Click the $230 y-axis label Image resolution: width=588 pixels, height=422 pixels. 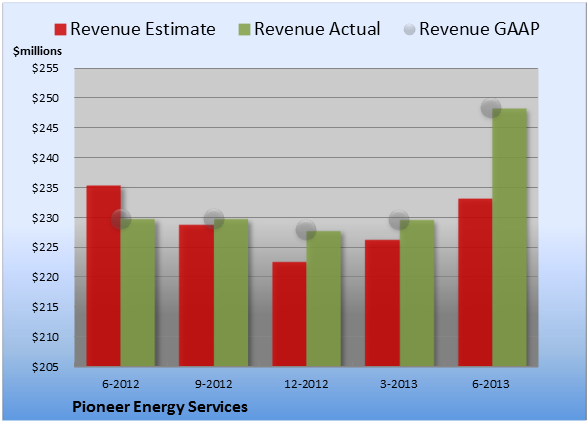point(45,218)
